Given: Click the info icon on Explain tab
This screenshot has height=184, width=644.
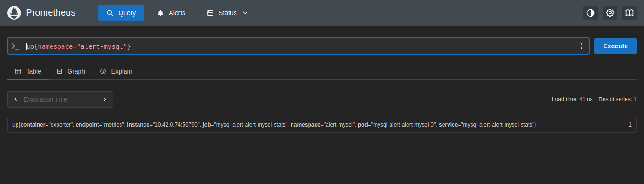Looking at the screenshot, I should coord(103,71).
